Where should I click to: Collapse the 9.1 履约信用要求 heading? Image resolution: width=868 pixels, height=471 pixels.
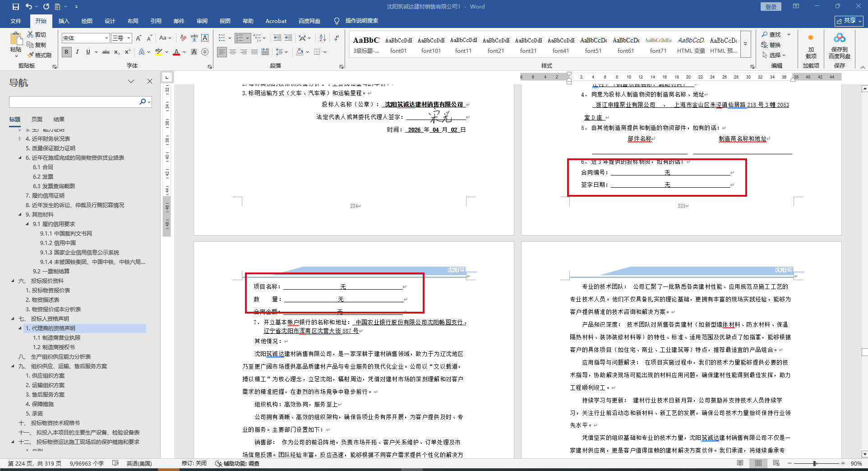pyautogui.click(x=28, y=224)
